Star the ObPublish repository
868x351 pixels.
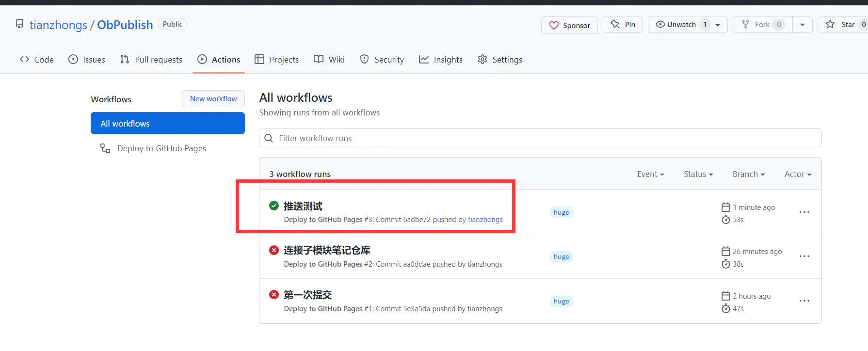(843, 25)
